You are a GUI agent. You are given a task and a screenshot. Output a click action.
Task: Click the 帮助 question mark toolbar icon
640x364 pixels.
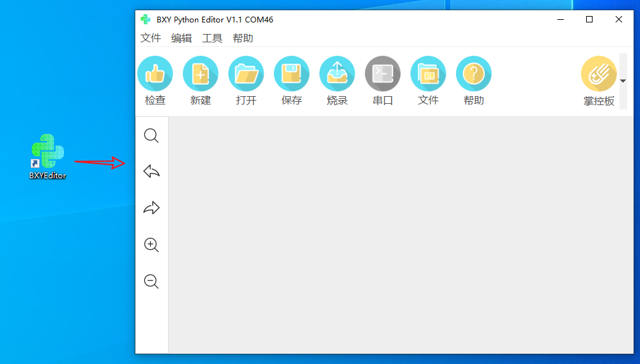[x=473, y=74]
